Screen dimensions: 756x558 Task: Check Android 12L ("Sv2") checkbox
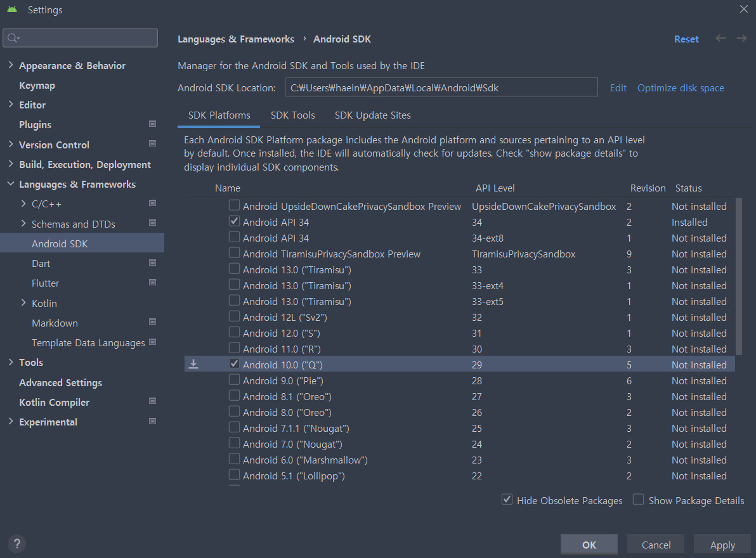click(x=234, y=316)
